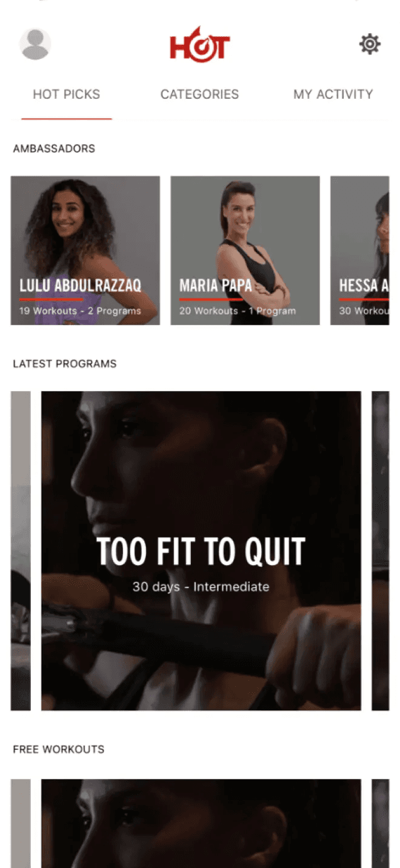Show next free workout card on right edge
Screen dimensions: 400x868
click(381, 823)
